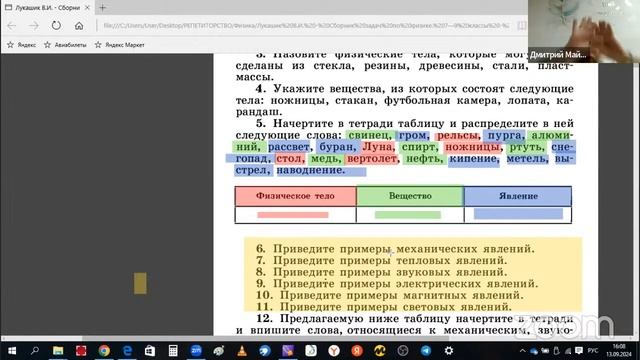Click the file address bar
The height and width of the screenshot is (360, 640).
[306, 25]
